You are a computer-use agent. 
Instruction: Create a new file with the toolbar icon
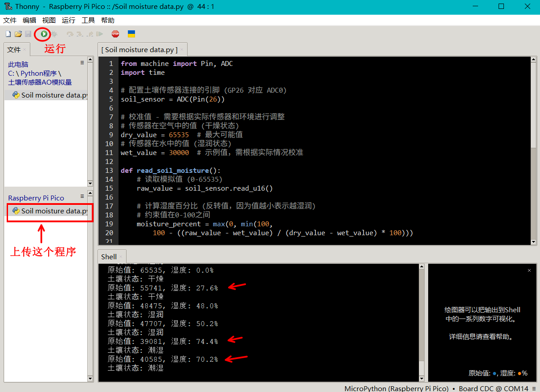click(8, 34)
